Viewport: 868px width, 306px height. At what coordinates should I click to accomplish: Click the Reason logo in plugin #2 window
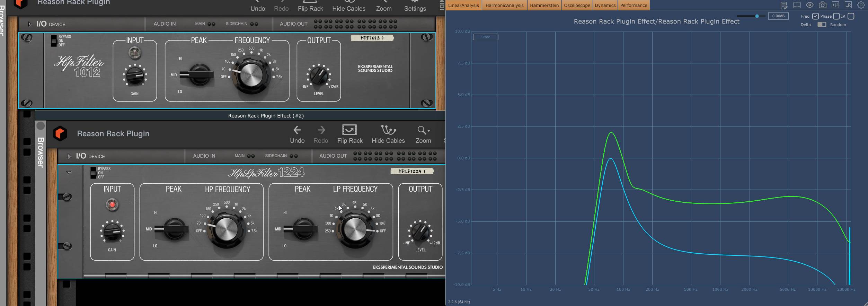(x=60, y=133)
